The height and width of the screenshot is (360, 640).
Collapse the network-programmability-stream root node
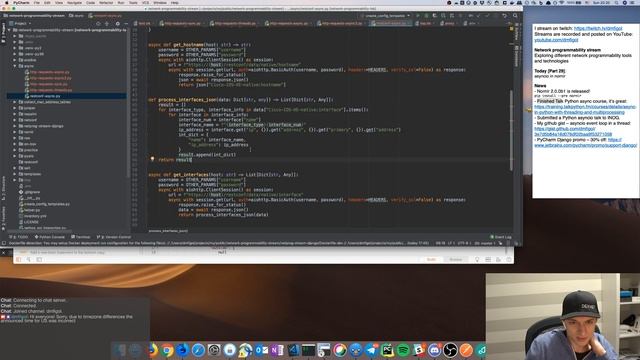tap(10, 30)
